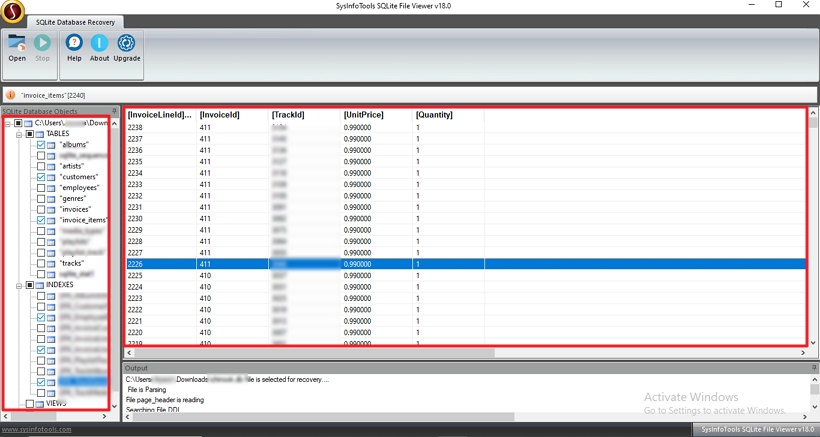Click the tree panel right scroll arrow
The image size is (820, 437).
[104, 417]
